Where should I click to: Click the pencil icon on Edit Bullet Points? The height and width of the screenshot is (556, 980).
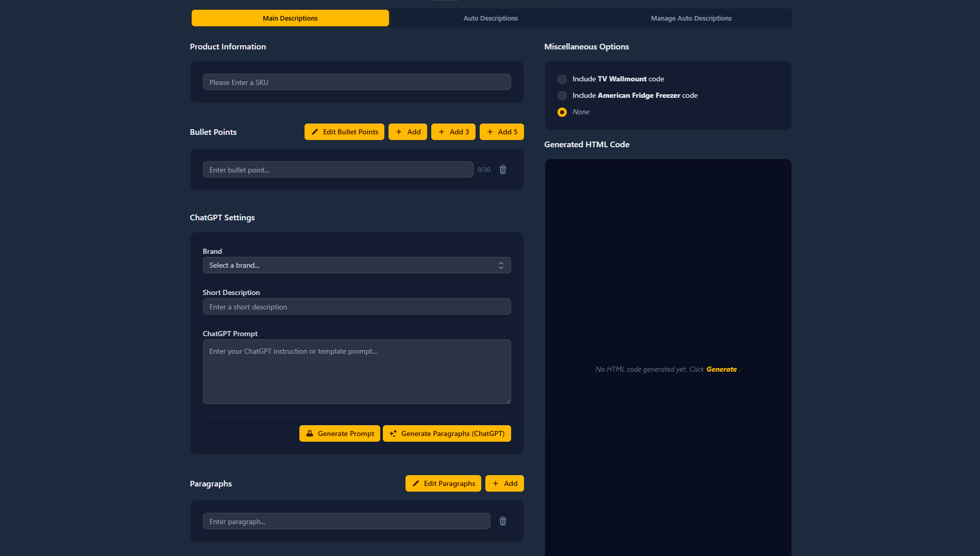coord(315,132)
